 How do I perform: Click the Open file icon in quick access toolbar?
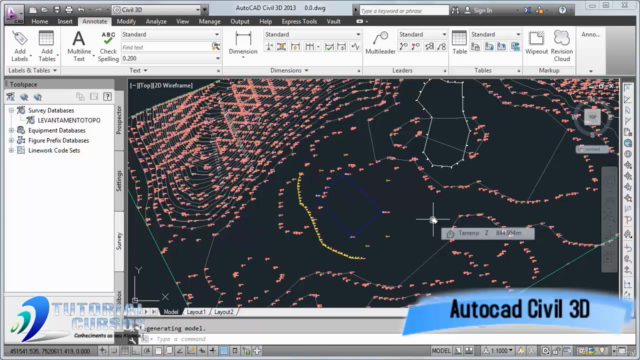45,10
